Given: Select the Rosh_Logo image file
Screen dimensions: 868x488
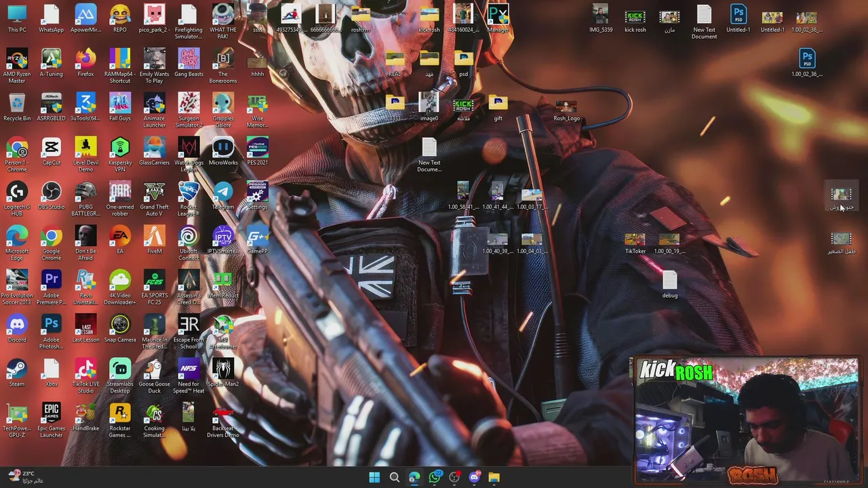Looking at the screenshot, I should point(566,110).
